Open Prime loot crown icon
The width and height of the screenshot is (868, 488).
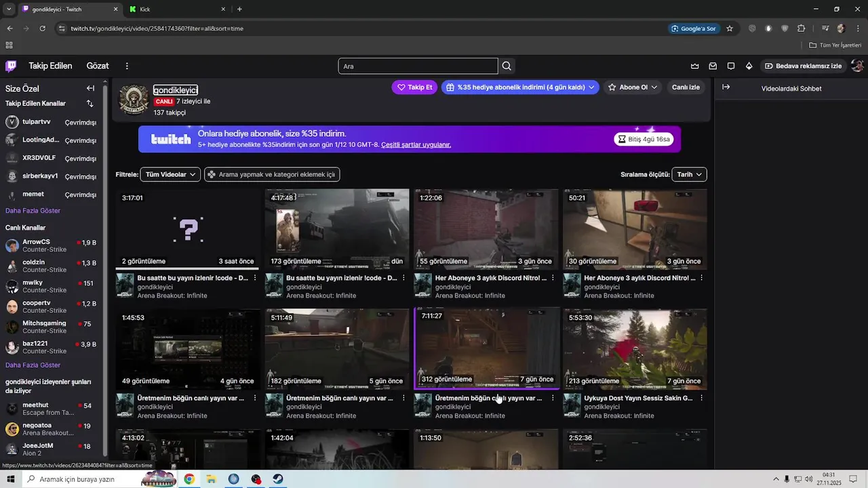click(x=695, y=66)
